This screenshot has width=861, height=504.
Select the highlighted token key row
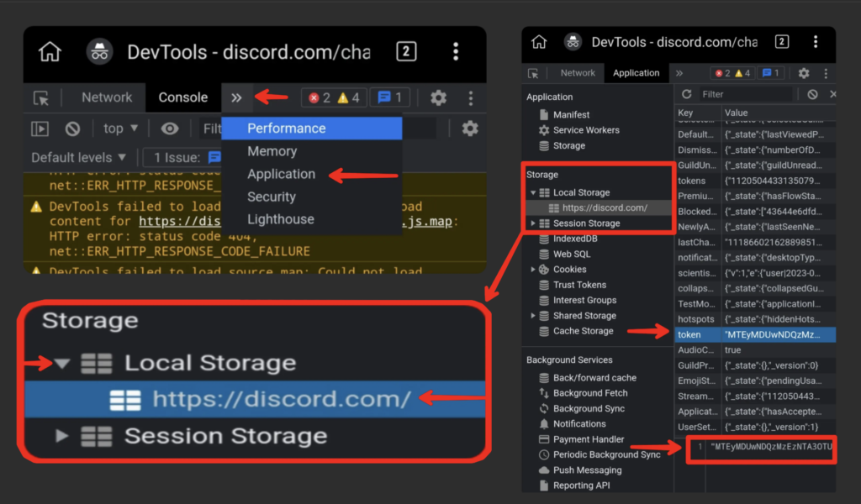tap(756, 334)
